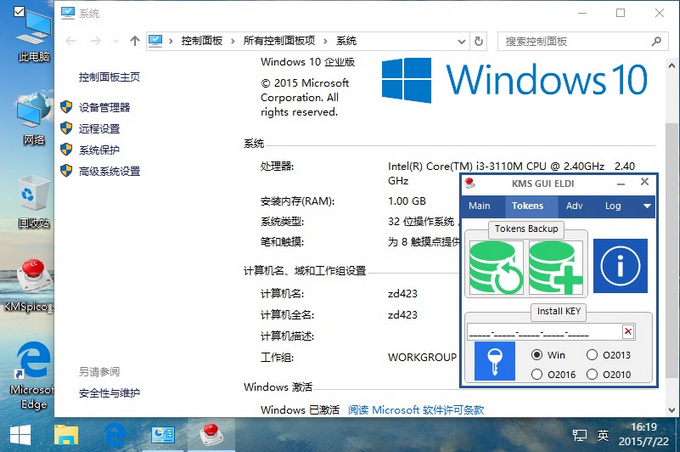Open the 阅读 Microsoft 软件许可条款 link
The width and height of the screenshot is (680, 452).
pyautogui.click(x=415, y=410)
